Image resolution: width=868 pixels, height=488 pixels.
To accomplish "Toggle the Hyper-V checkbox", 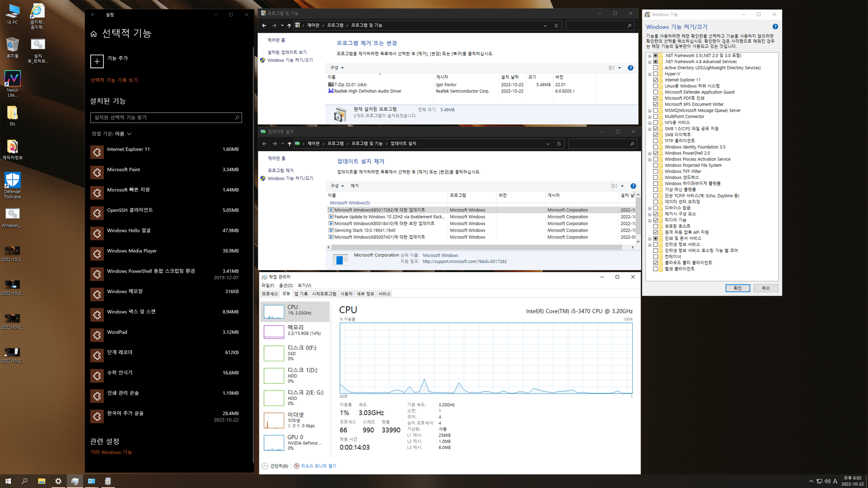I will click(656, 74).
